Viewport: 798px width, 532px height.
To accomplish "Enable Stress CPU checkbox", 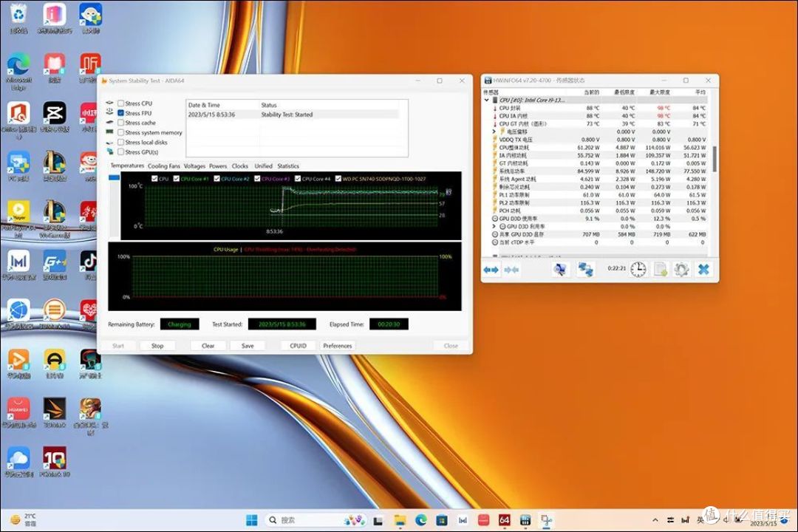I will tap(121, 103).
